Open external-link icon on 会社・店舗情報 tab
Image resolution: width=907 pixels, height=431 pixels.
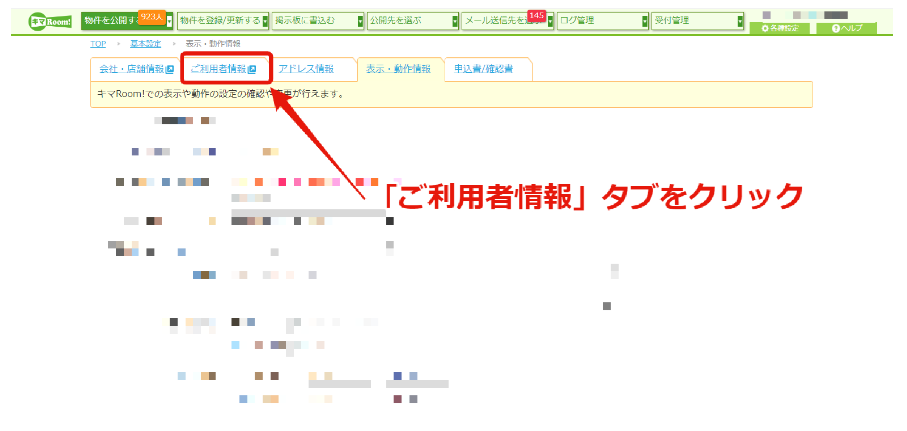[169, 69]
